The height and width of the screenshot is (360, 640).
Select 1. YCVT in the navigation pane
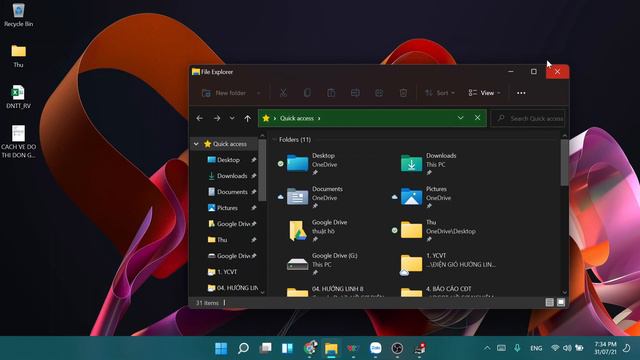pos(227,272)
